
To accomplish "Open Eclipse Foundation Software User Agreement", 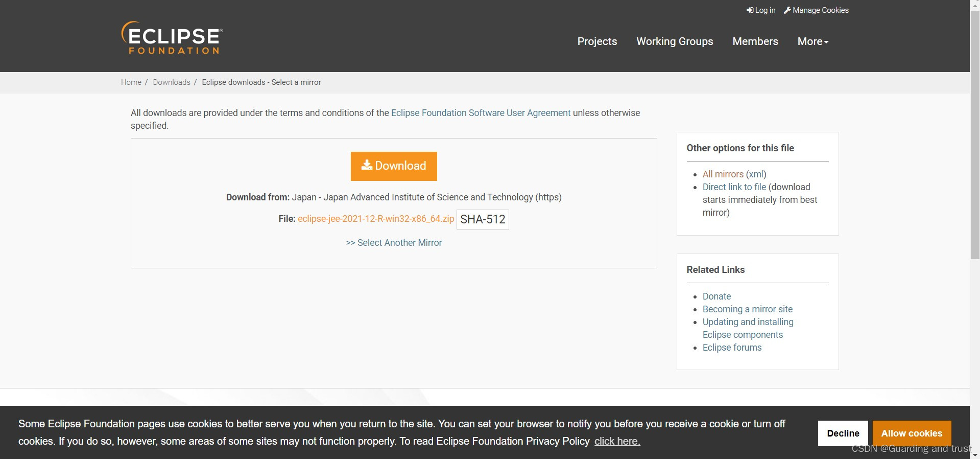I will [x=481, y=113].
